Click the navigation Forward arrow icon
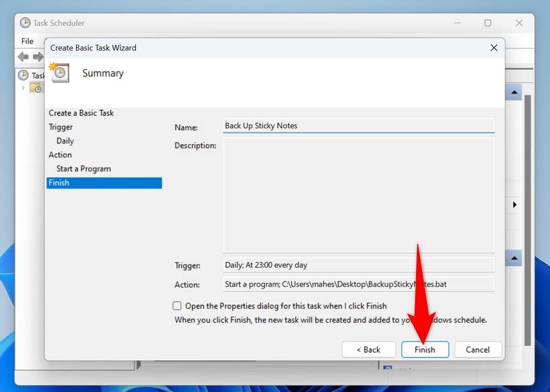Viewport: 550px width, 392px height. 37,56
